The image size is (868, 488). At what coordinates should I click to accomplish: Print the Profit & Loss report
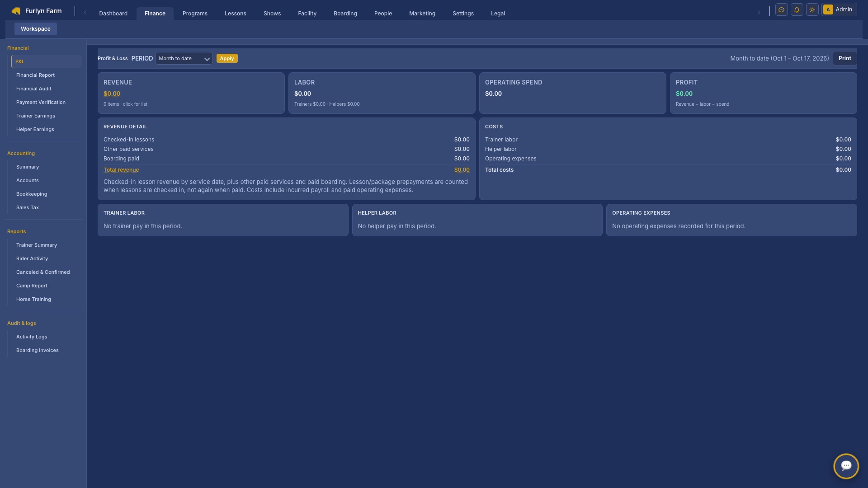(844, 58)
